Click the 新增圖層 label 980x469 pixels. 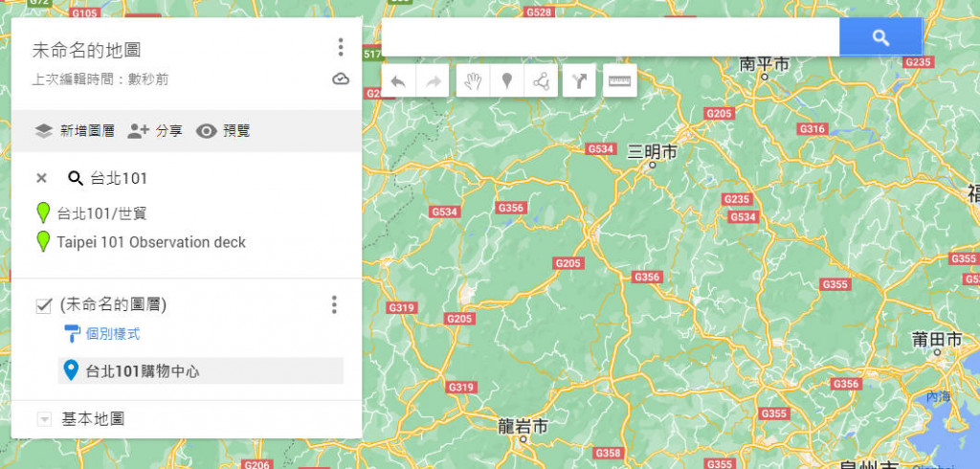coord(87,131)
